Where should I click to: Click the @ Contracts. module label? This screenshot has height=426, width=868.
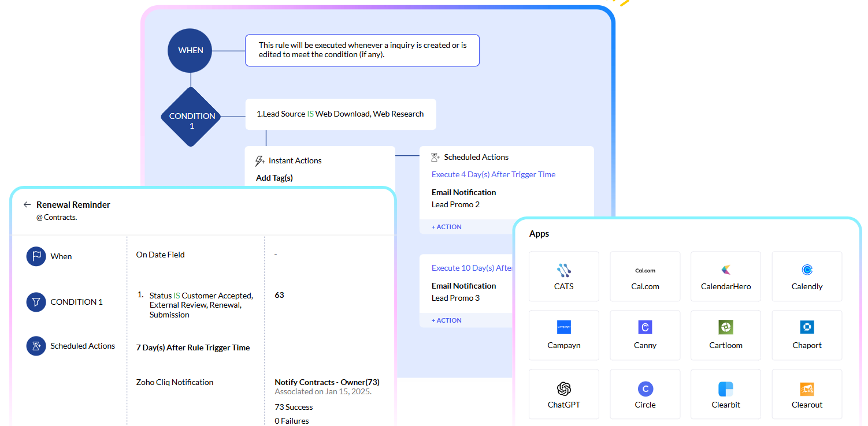(57, 218)
